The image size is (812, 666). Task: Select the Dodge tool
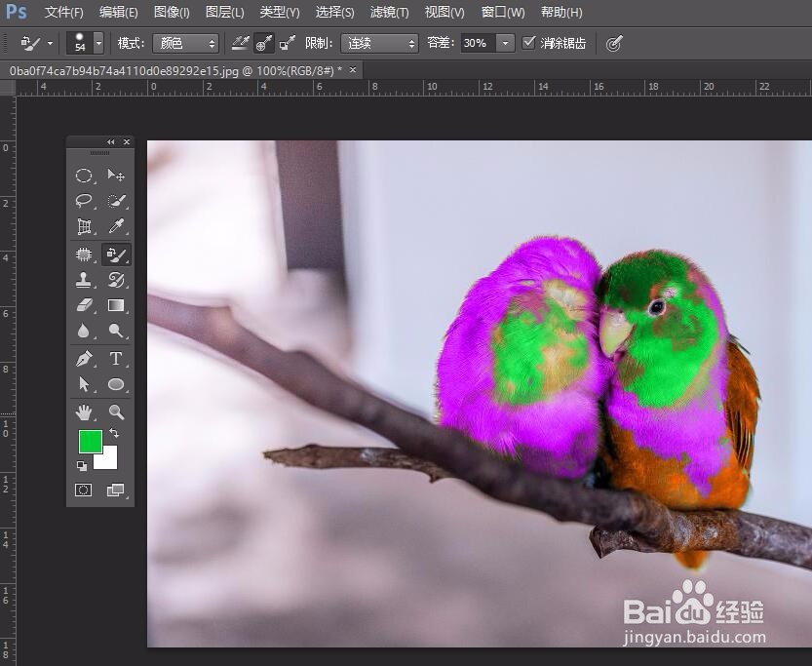tap(116, 331)
